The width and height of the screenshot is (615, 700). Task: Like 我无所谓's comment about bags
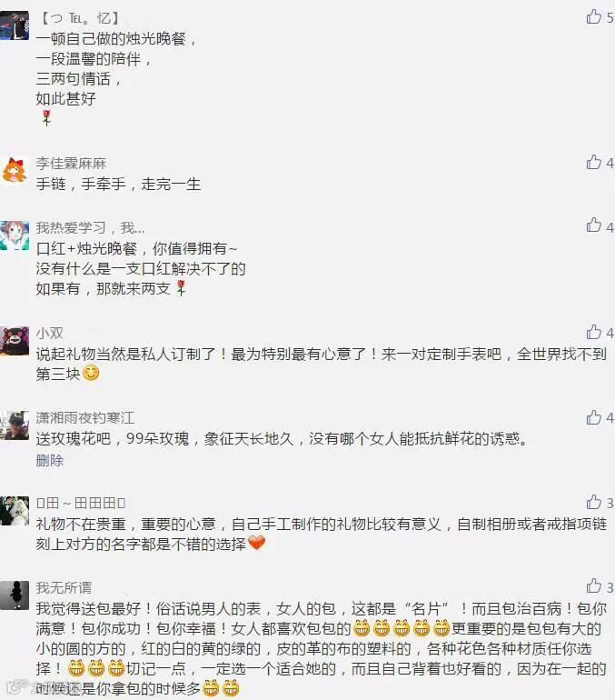pos(593,585)
